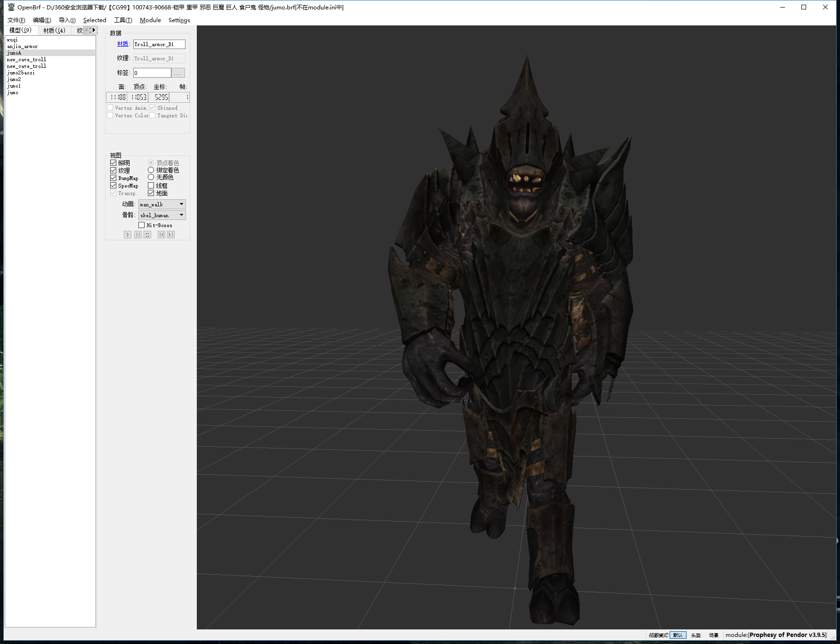Play the man_walk animation
This screenshot has height=644, width=840.
(128, 235)
